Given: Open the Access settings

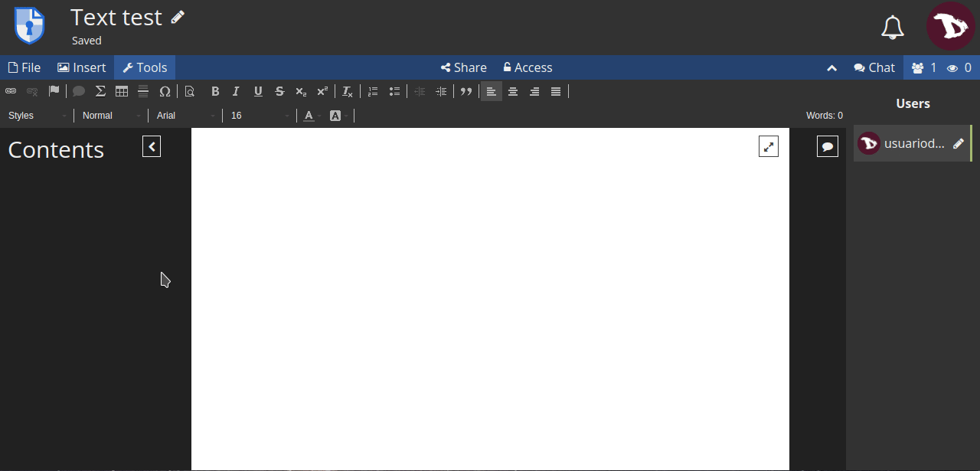Looking at the screenshot, I should (x=528, y=67).
